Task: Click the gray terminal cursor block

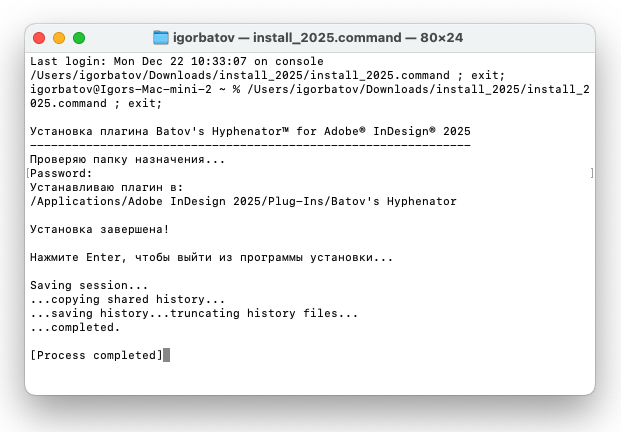Action: point(166,355)
